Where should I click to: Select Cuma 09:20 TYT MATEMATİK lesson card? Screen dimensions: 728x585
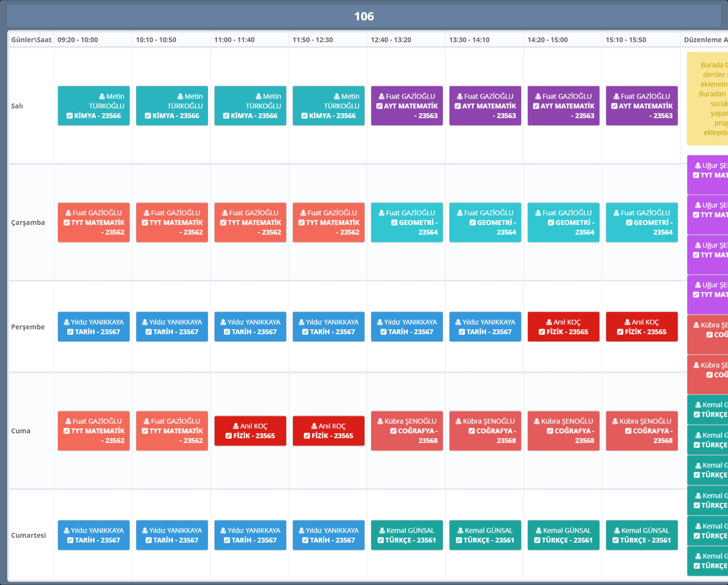pyautogui.click(x=94, y=431)
